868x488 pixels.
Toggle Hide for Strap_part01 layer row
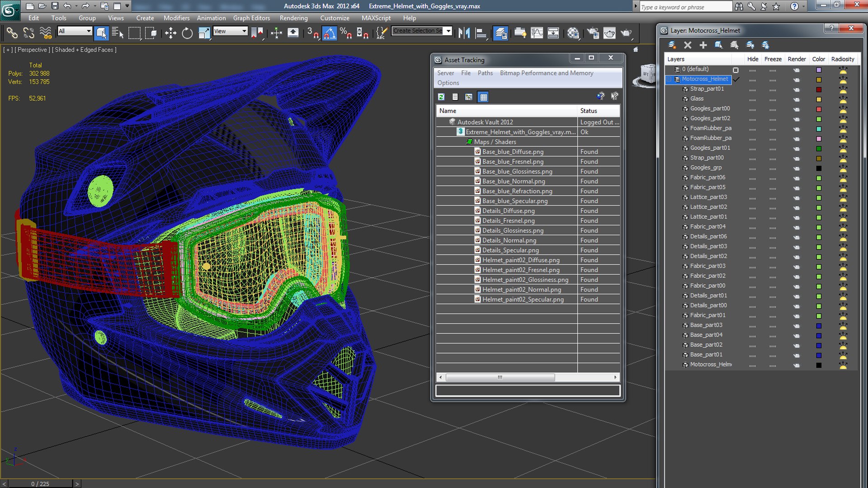(x=752, y=89)
